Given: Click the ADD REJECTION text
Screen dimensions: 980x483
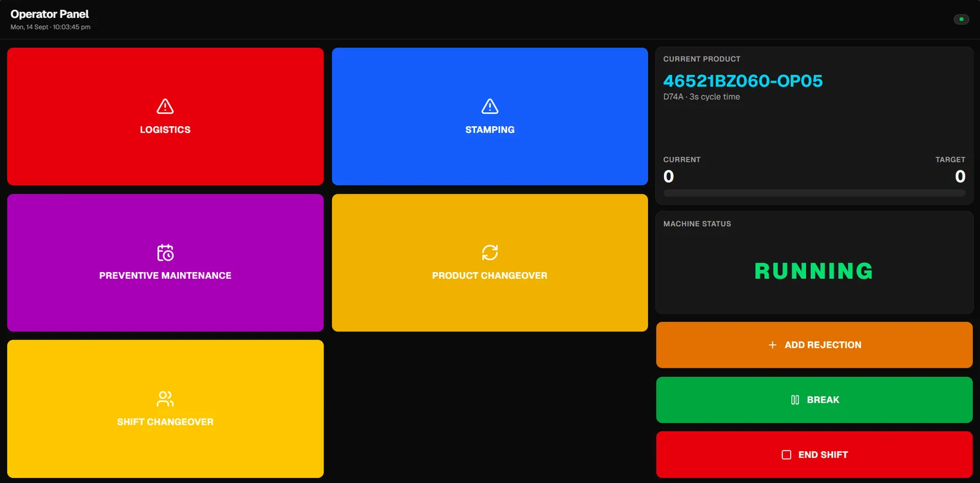Looking at the screenshot, I should 823,345.
